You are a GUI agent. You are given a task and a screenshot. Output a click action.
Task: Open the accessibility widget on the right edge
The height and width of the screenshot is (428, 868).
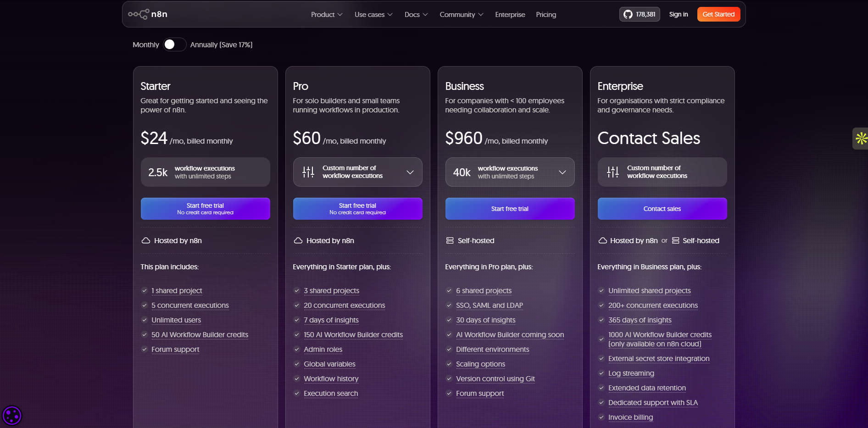pyautogui.click(x=861, y=138)
